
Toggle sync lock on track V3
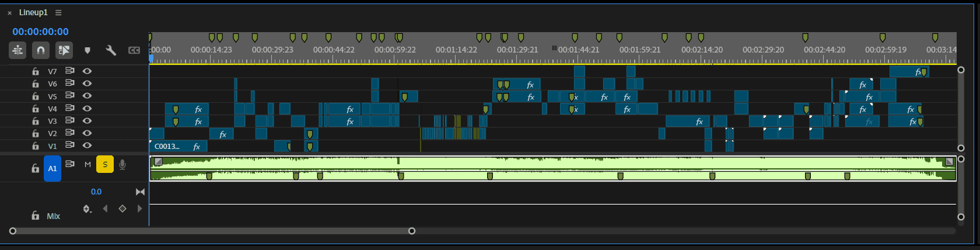tap(70, 120)
